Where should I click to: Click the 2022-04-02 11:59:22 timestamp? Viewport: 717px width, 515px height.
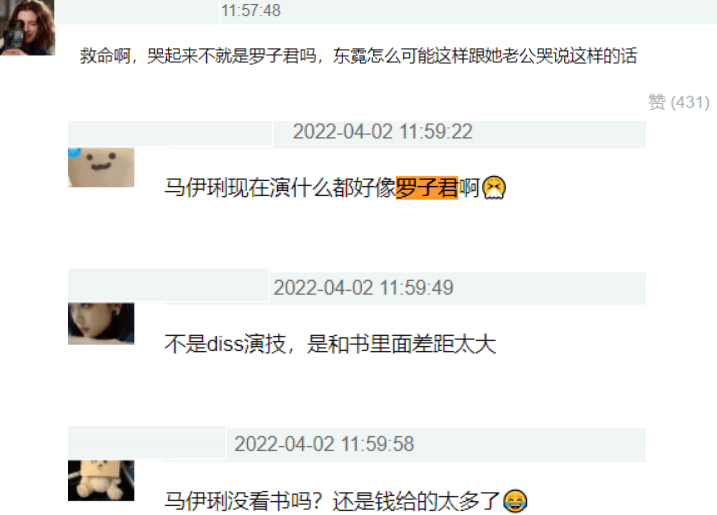pyautogui.click(x=383, y=132)
